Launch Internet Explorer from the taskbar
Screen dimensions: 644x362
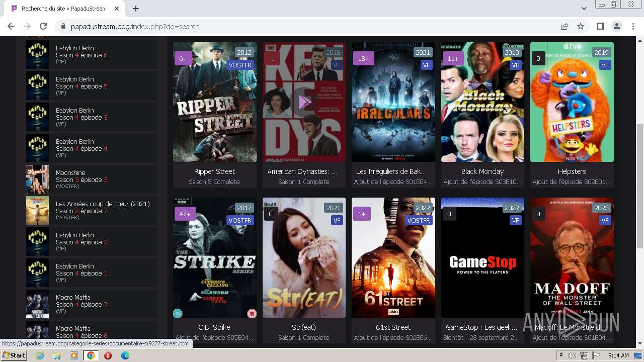click(40, 355)
